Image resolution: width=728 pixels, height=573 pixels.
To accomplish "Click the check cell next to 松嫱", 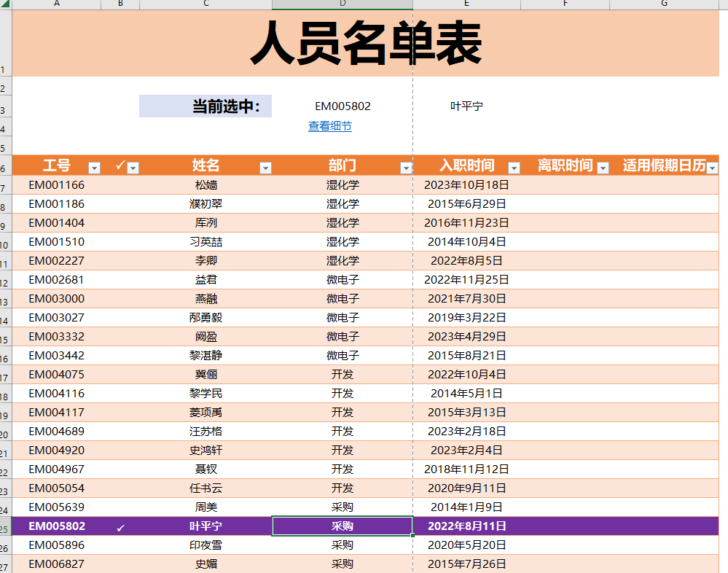I will click(x=120, y=184).
